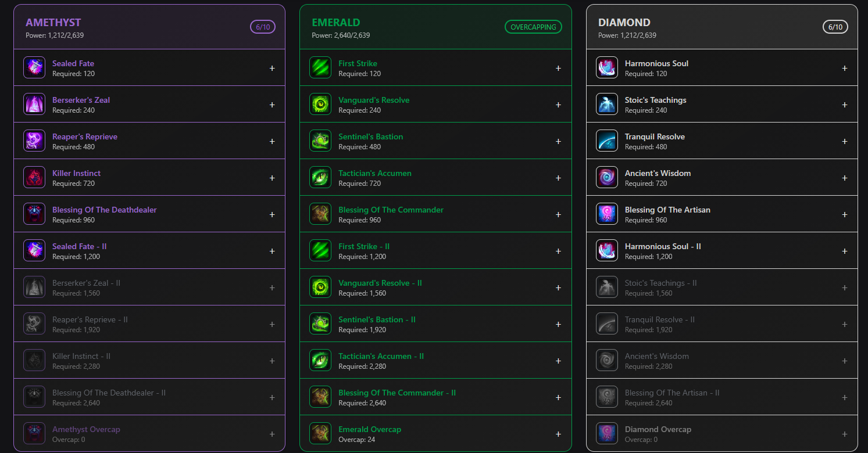
Task: Expand the Emerald Overcap plus sign
Action: coord(558,434)
